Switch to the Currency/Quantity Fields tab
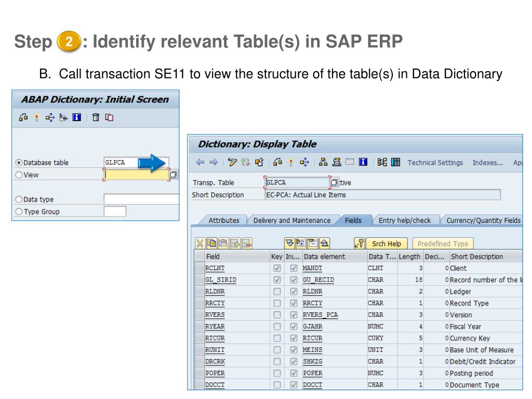 [x=483, y=220]
